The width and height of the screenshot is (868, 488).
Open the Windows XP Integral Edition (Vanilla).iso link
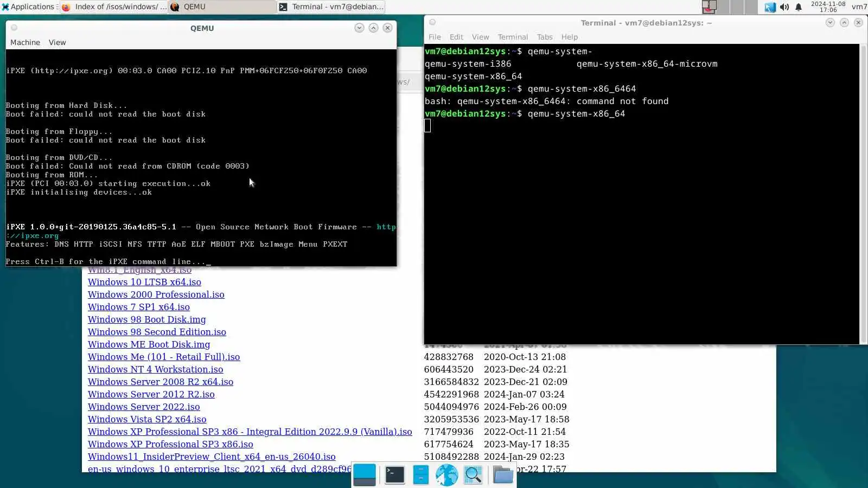250,432
